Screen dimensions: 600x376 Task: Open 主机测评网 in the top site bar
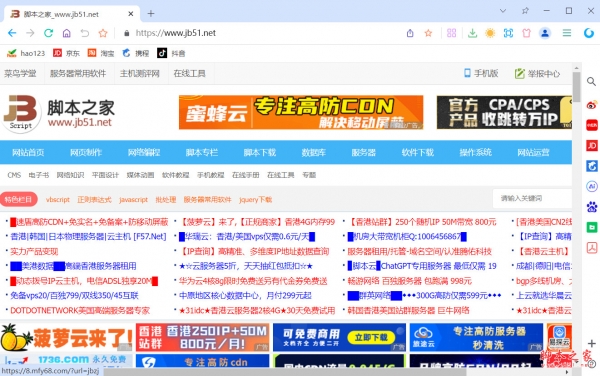click(x=140, y=73)
